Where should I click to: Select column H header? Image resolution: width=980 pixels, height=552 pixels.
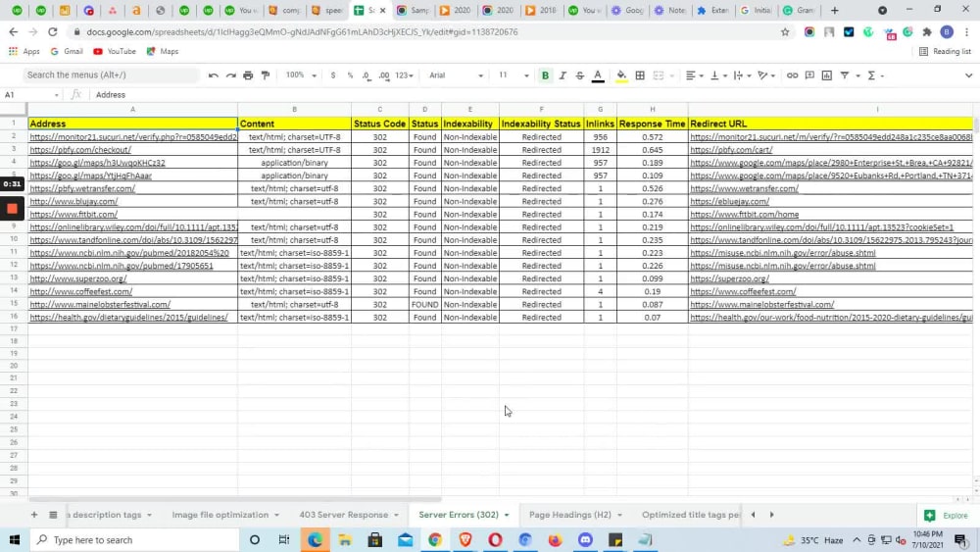pyautogui.click(x=652, y=109)
